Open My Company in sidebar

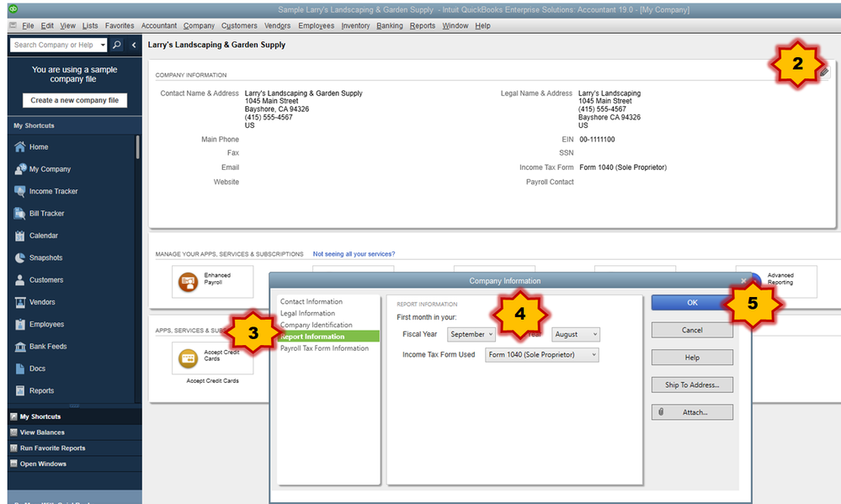pyautogui.click(x=50, y=169)
